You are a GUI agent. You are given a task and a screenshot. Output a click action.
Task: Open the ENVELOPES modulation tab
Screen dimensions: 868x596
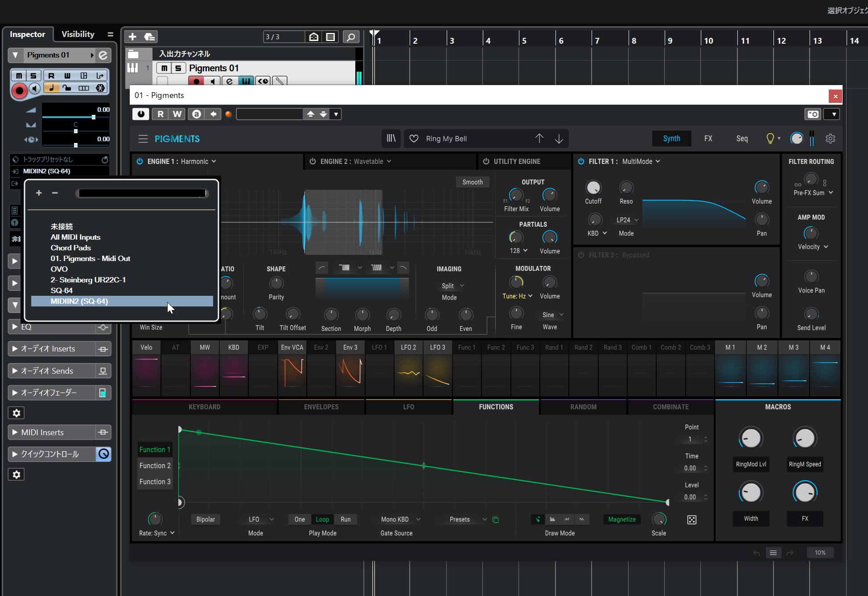(321, 407)
